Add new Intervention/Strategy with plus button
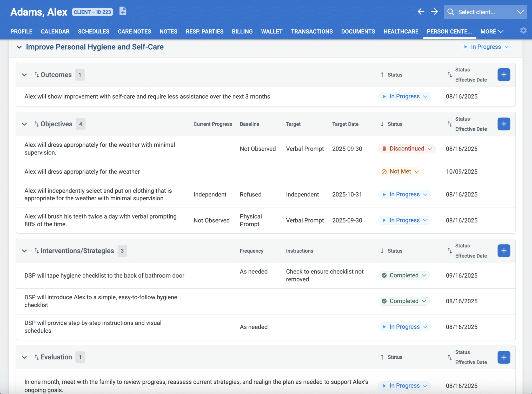The image size is (532, 394). coord(504,251)
